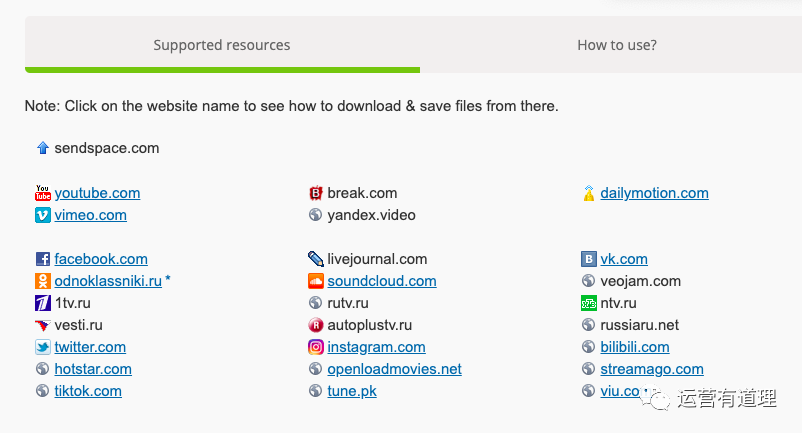Open the hotstar.com link
The height and width of the screenshot is (433, 802).
[x=93, y=369]
